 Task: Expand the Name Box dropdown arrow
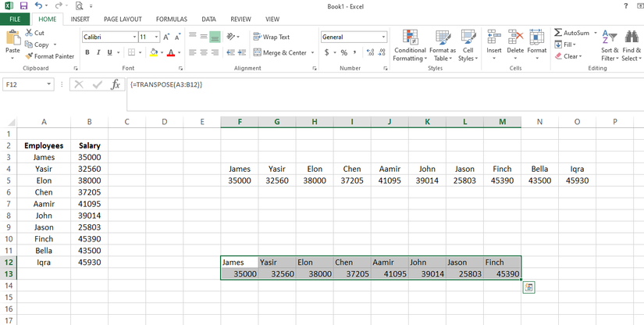tap(49, 84)
